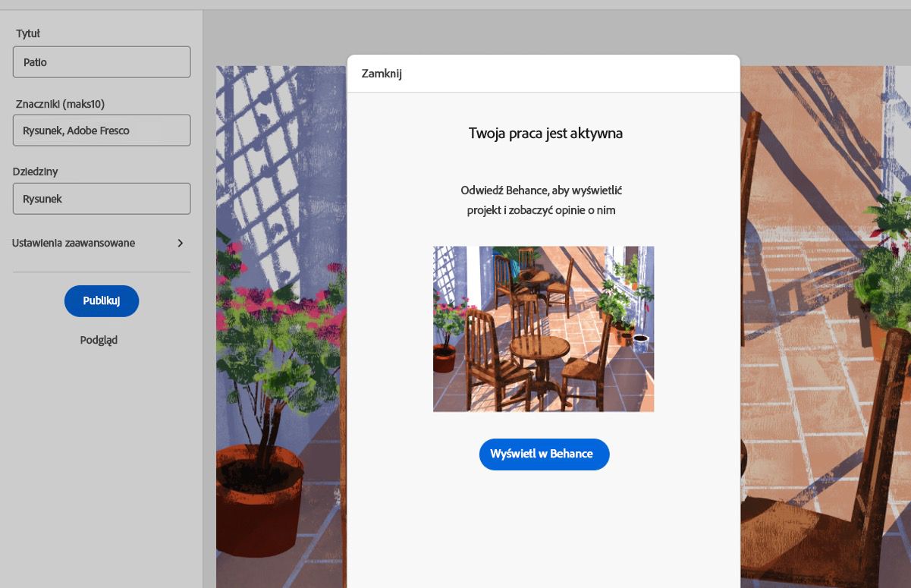
Task: Select the publish sidebar panel
Action: tap(101, 455)
